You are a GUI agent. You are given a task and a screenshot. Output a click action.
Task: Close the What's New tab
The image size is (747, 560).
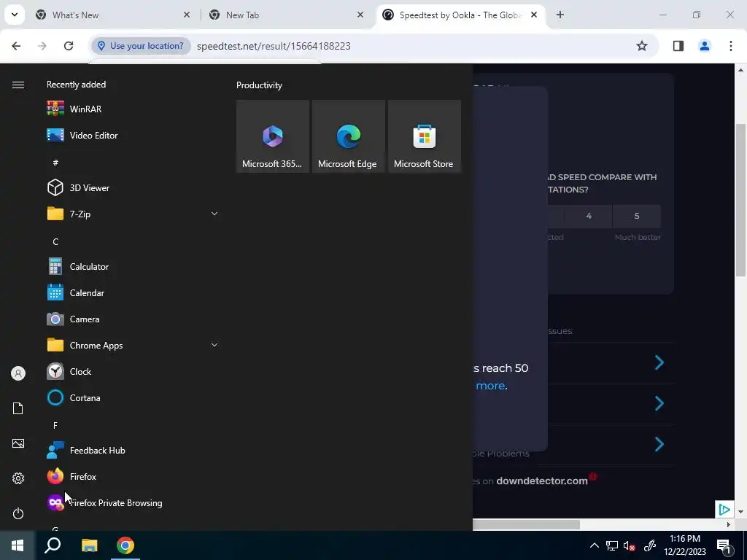coord(187,15)
